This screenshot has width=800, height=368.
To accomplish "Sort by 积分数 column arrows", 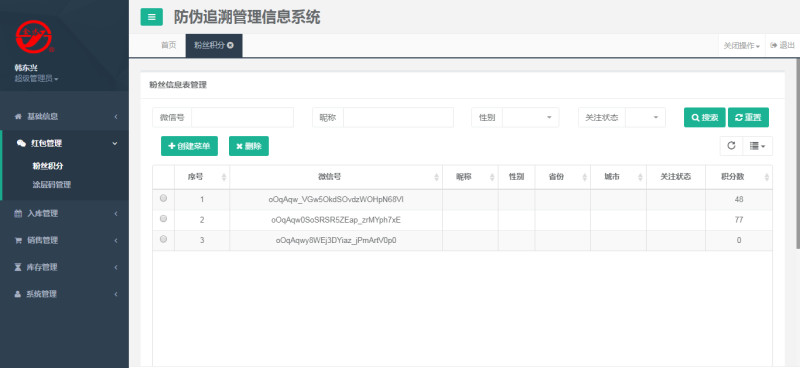I will coord(767,177).
